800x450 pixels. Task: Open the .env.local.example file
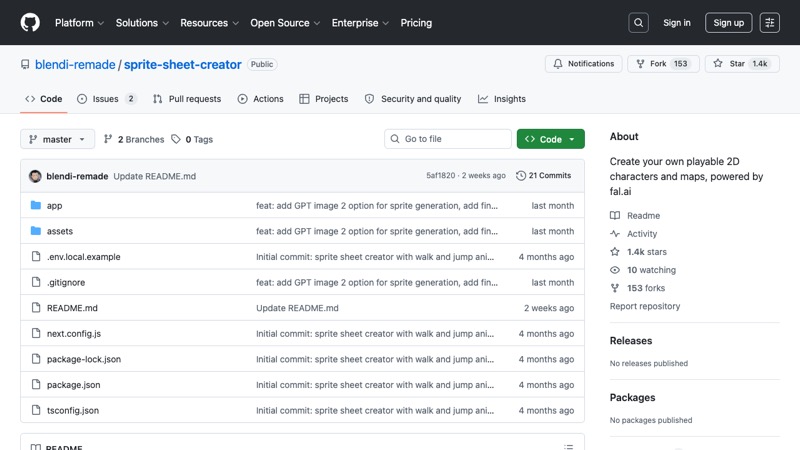tap(84, 257)
